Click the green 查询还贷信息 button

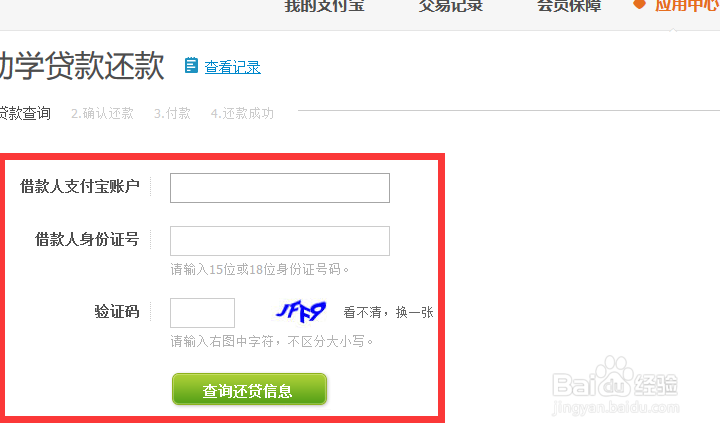pyautogui.click(x=249, y=389)
